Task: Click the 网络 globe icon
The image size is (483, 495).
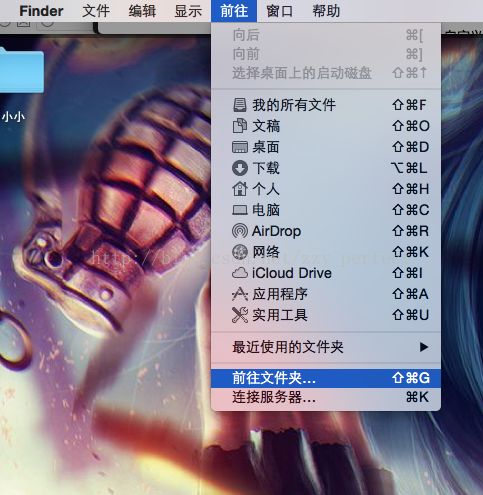Action: pyautogui.click(x=240, y=252)
